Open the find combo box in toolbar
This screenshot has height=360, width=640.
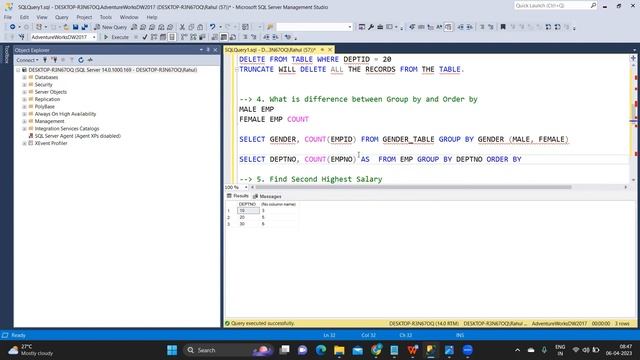tap(314, 27)
